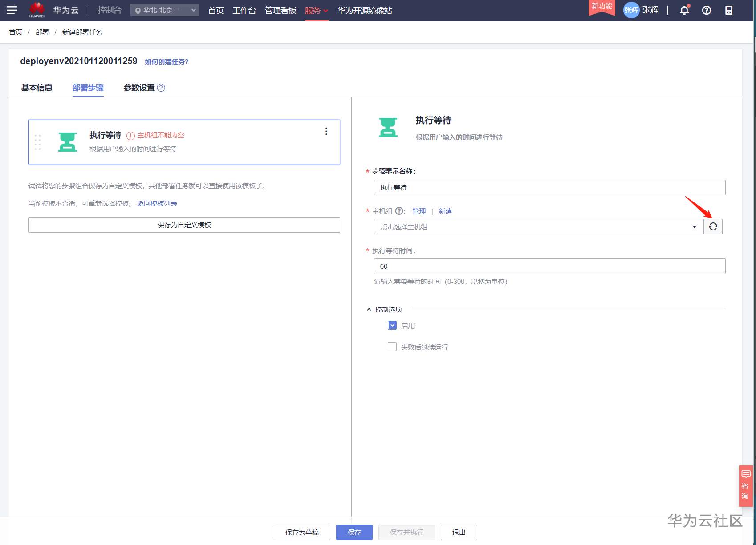
Task: Click the hourglass icon on step card
Action: tap(68, 142)
